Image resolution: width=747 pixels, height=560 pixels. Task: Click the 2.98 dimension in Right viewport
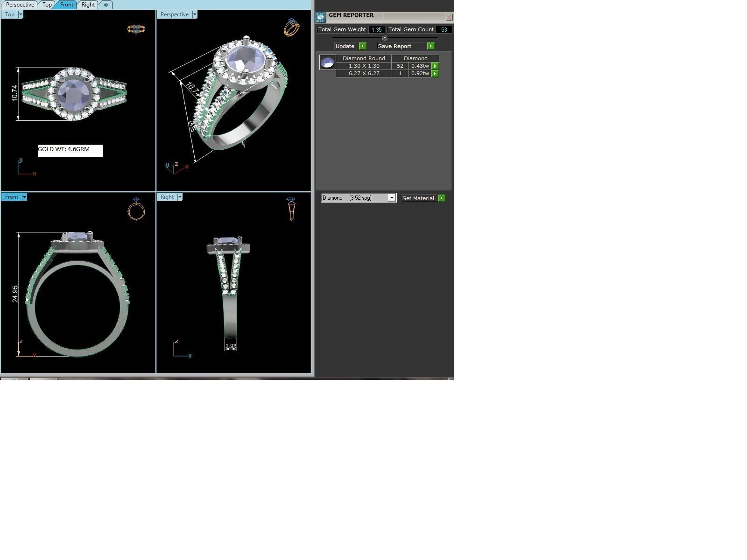(231, 346)
